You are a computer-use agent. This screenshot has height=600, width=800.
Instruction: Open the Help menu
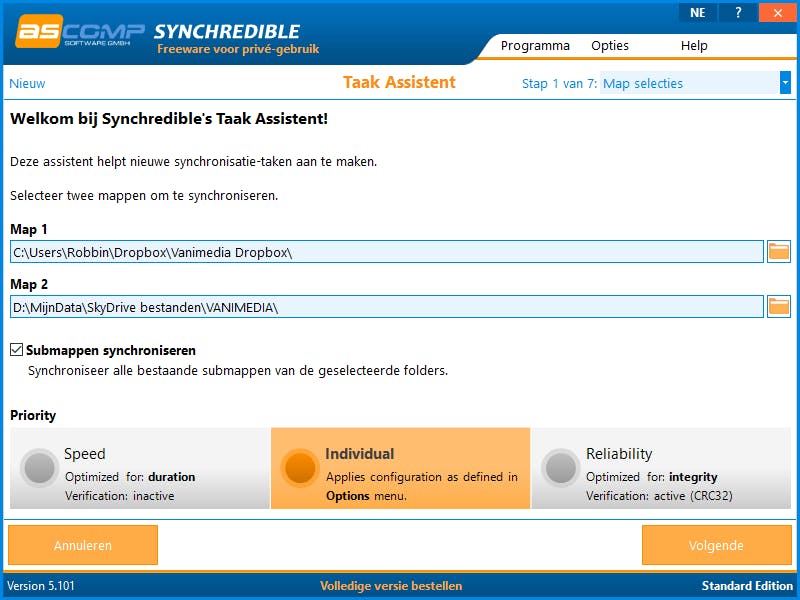694,45
